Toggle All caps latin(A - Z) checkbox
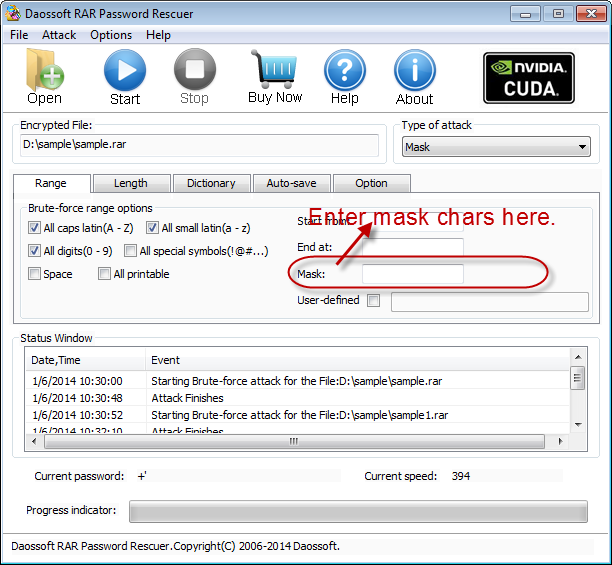The height and width of the screenshot is (565, 612). pyautogui.click(x=34, y=228)
